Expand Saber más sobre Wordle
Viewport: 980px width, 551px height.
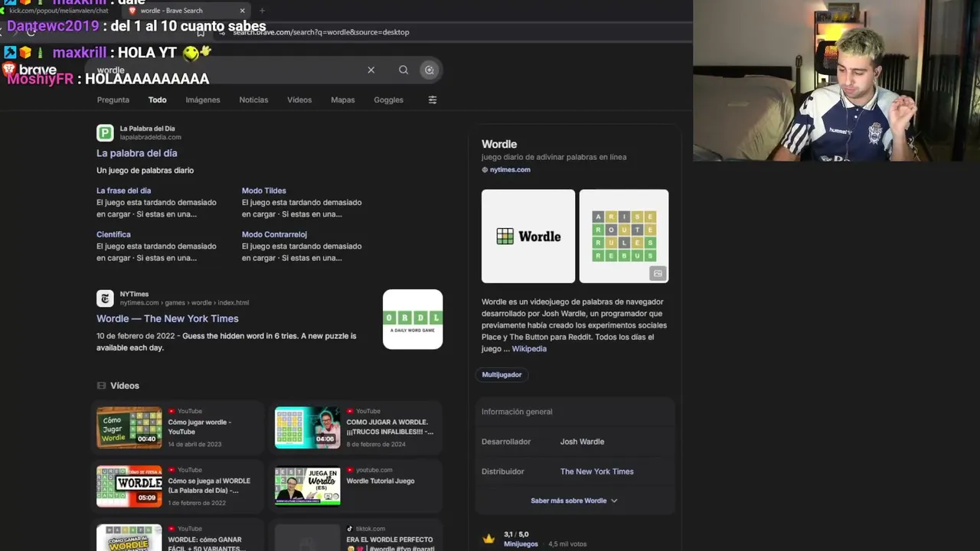coord(574,500)
